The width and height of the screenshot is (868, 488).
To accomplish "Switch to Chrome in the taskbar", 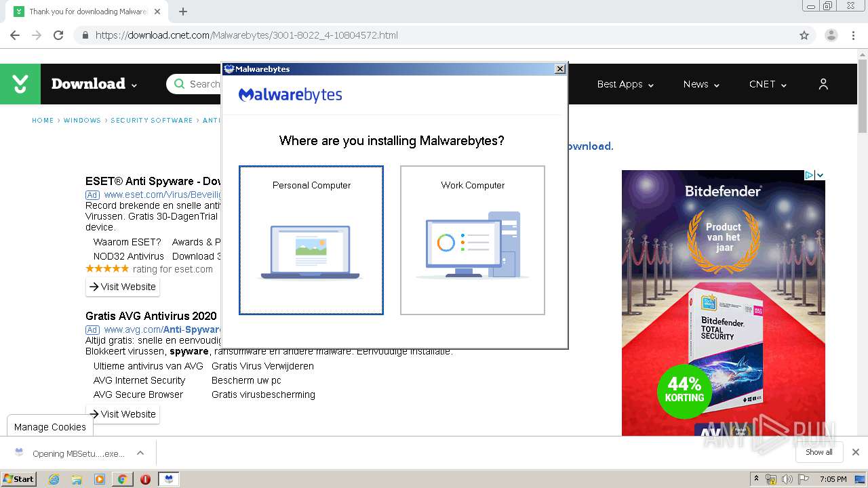I will pyautogui.click(x=122, y=479).
